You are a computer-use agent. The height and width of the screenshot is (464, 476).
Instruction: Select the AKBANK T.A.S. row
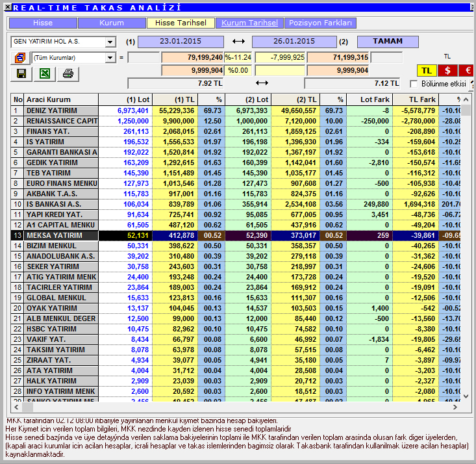coord(236,194)
